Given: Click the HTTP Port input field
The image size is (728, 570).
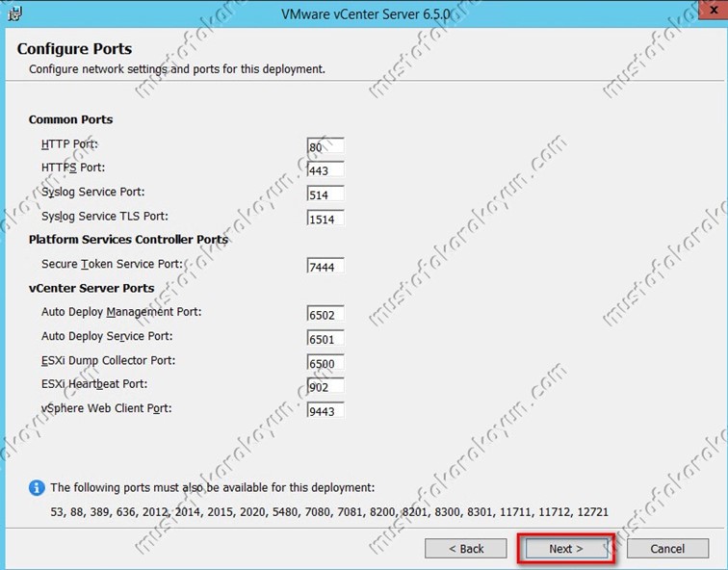Looking at the screenshot, I should click(x=325, y=146).
